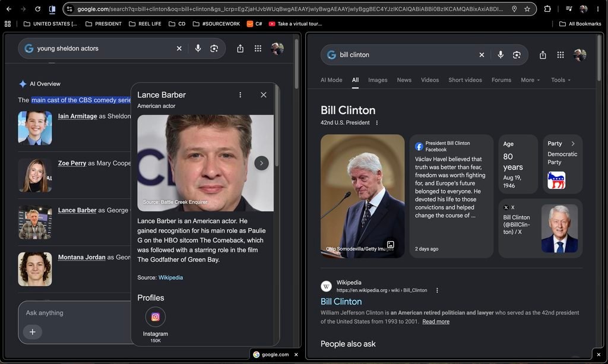
Task: Expand the More search filters dropdown
Action: click(x=530, y=80)
